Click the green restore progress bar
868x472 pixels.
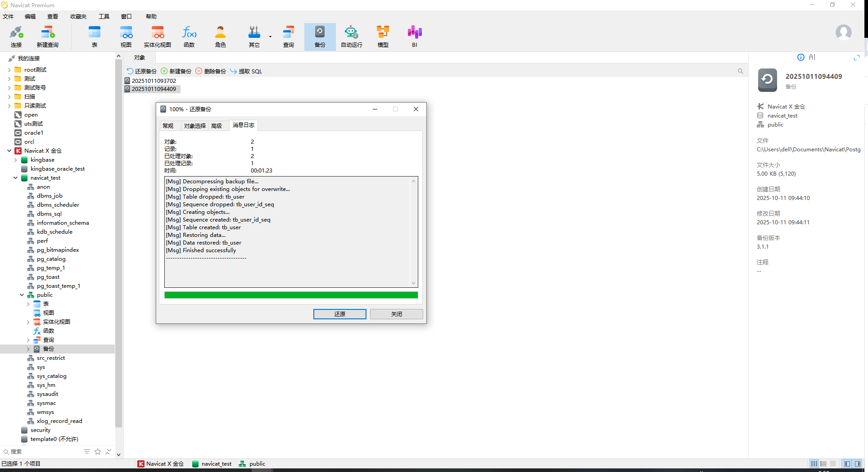click(x=291, y=295)
